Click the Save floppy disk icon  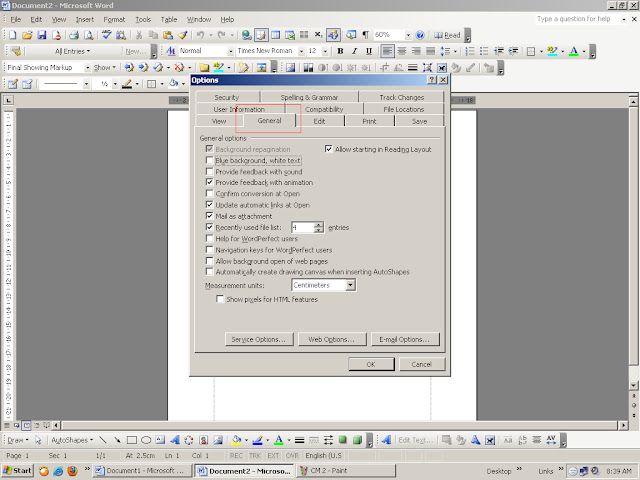click(42, 35)
